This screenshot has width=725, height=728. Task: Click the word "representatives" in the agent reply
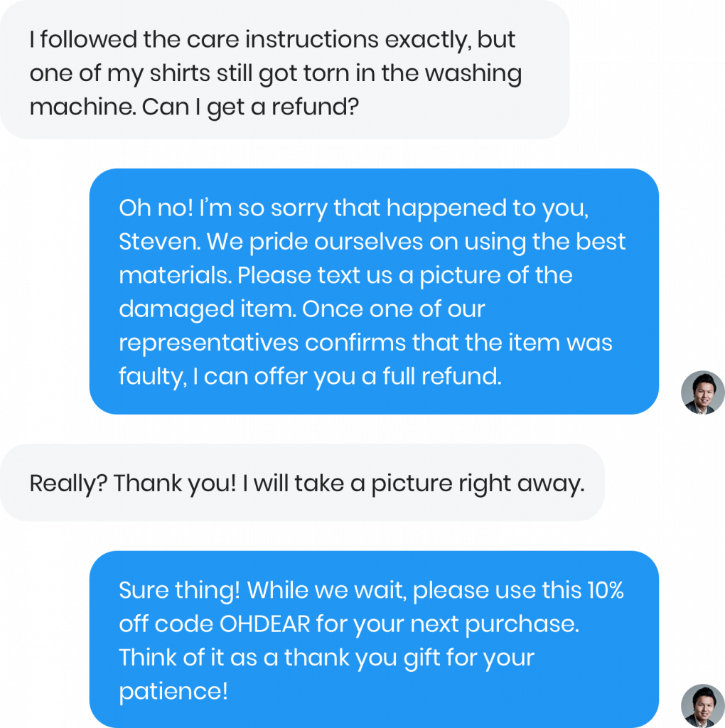(208, 342)
